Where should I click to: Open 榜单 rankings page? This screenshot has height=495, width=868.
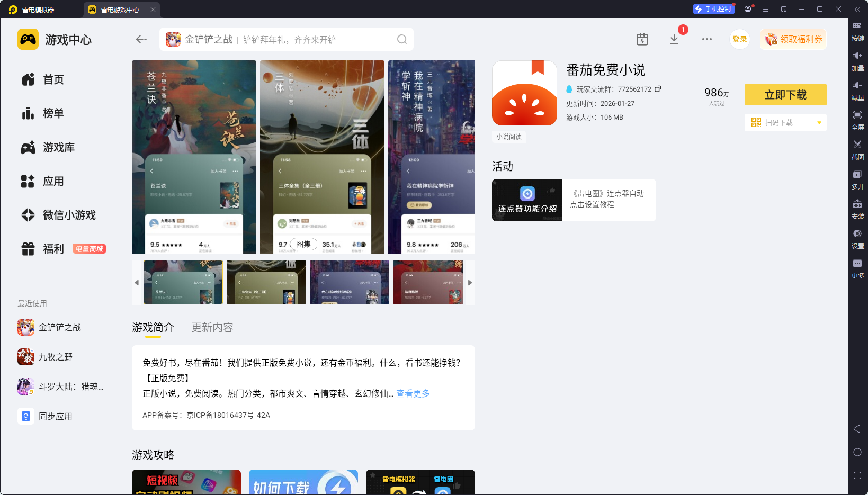click(x=42, y=113)
